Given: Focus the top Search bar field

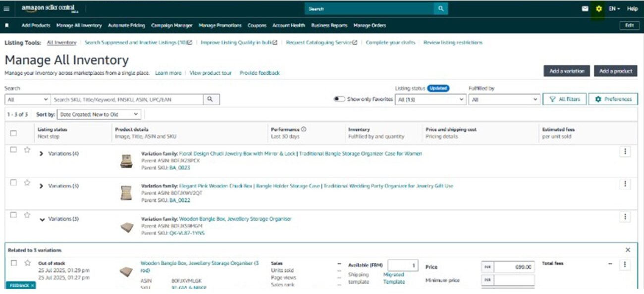Looking at the screenshot, I should (370, 9).
